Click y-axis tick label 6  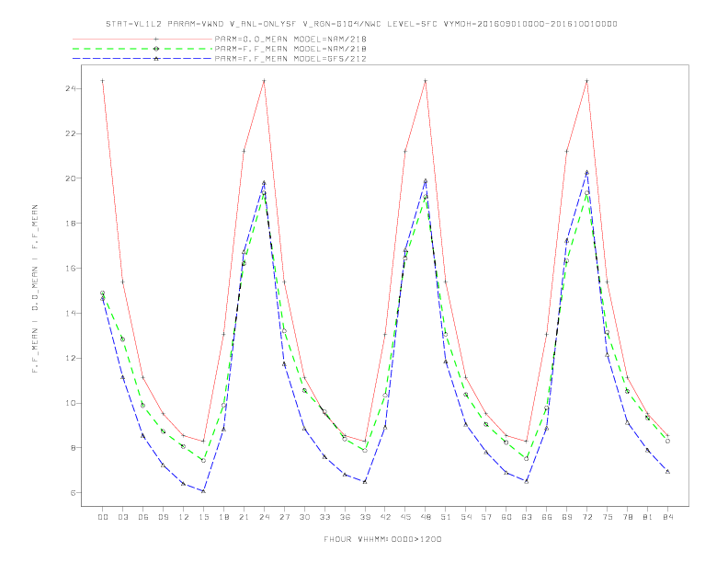(74, 493)
